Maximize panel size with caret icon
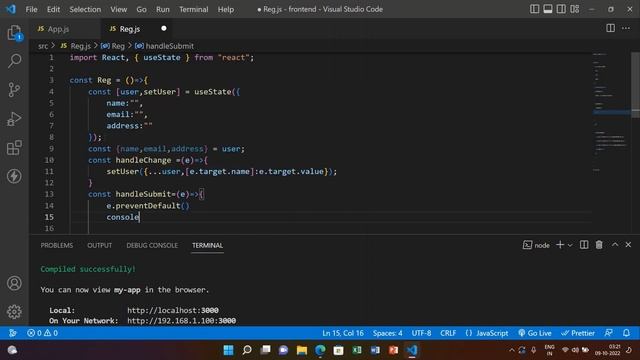Screen dimensions: 640x360 615,244
